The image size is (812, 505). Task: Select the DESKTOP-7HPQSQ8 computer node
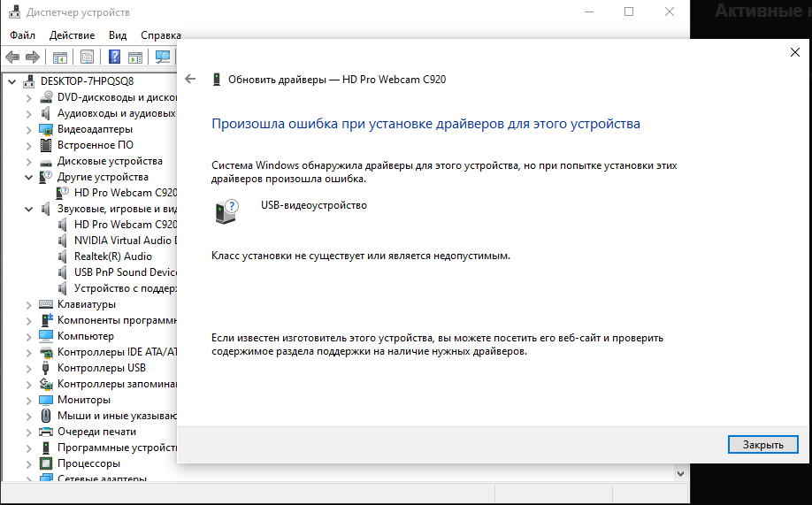click(87, 81)
